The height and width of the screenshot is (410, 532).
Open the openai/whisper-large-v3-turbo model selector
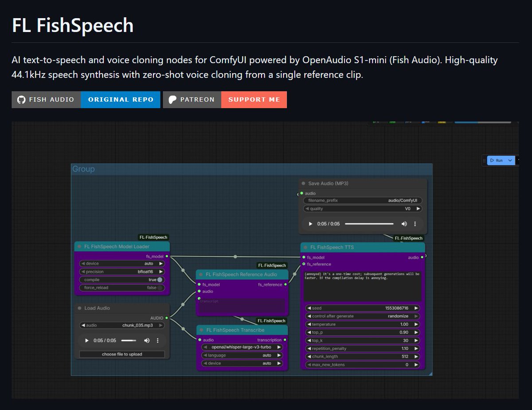pos(242,347)
